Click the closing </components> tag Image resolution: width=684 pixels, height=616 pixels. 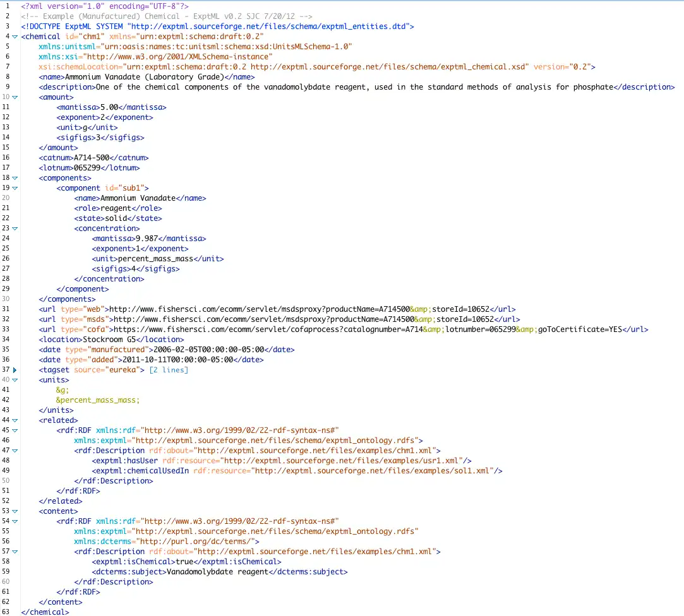point(67,299)
